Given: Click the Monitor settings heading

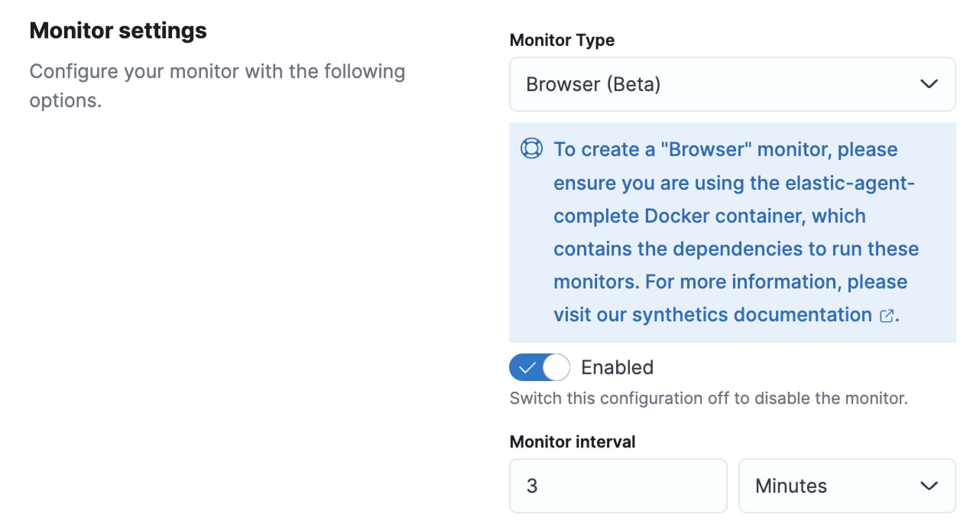Looking at the screenshot, I should [118, 30].
